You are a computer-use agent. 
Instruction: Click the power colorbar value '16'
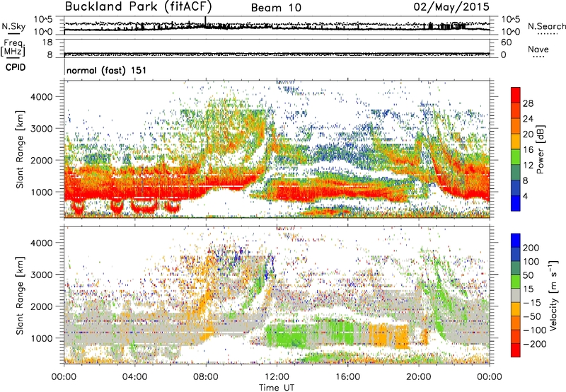pos(528,150)
